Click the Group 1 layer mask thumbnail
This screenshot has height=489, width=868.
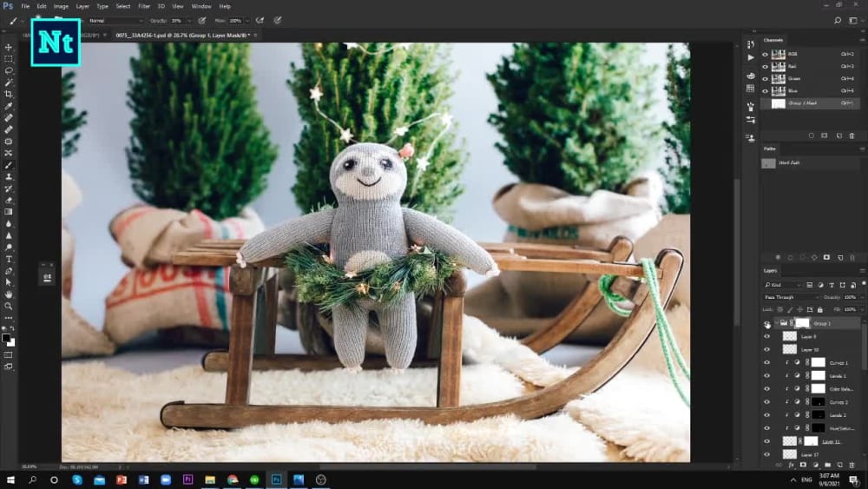pyautogui.click(x=802, y=323)
